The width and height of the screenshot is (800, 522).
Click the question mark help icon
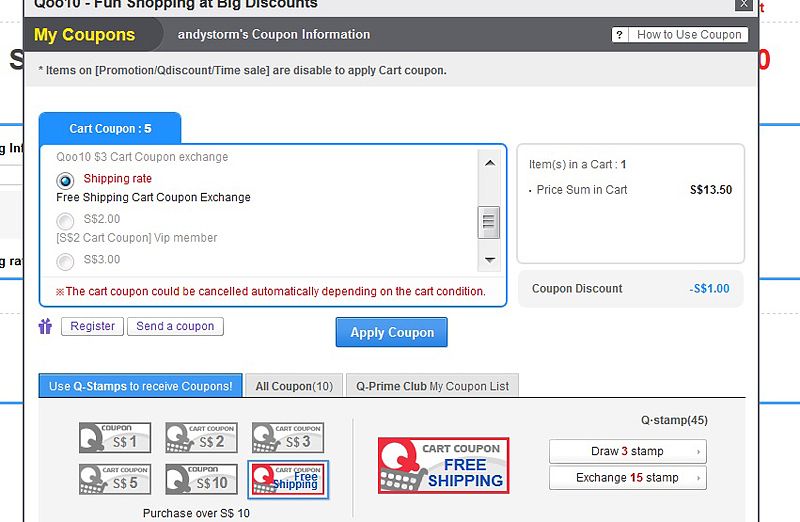[620, 35]
